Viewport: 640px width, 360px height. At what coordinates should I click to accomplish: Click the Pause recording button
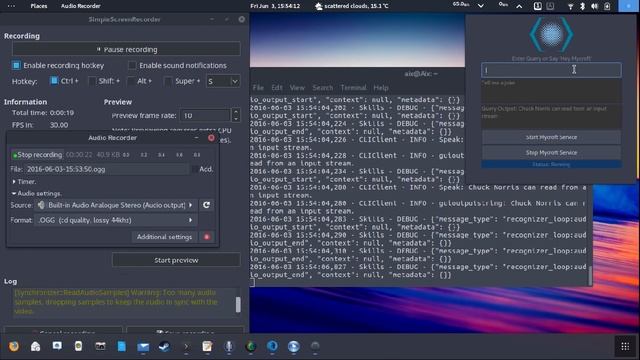pyautogui.click(x=126, y=49)
